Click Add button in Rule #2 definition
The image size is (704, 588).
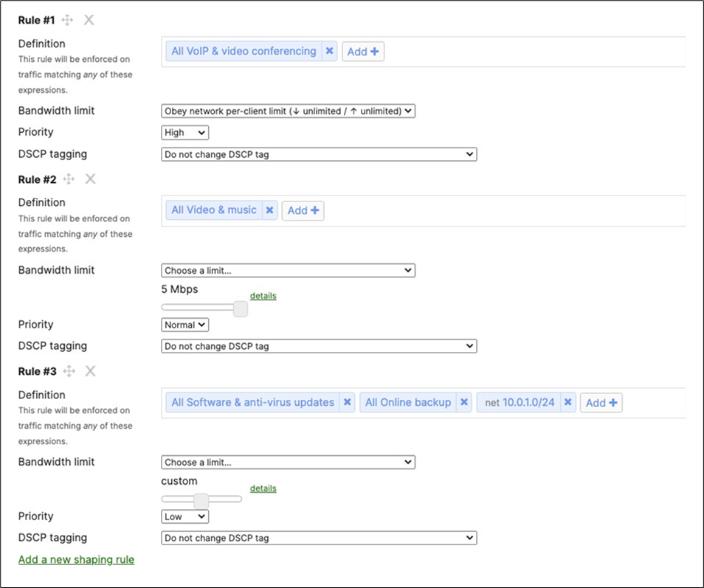pyautogui.click(x=303, y=210)
